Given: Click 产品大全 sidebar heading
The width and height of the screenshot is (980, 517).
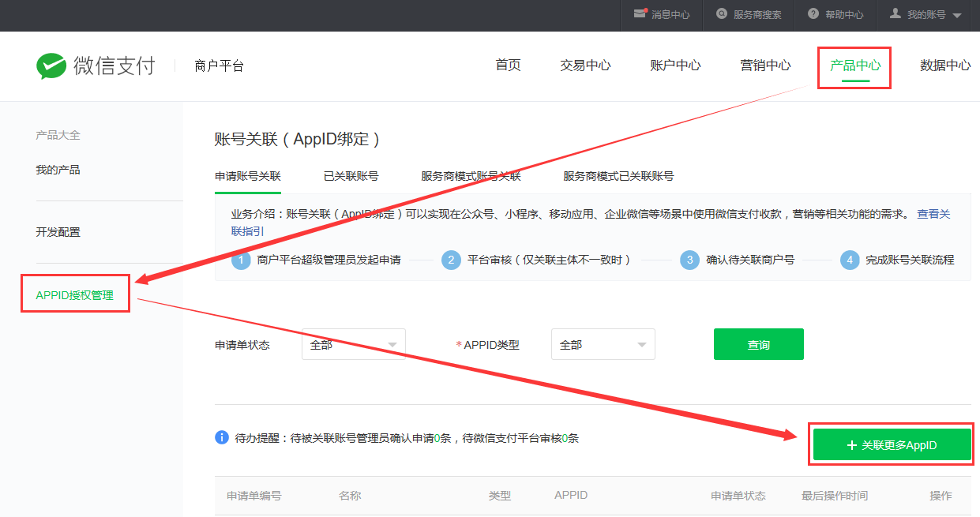Looking at the screenshot, I should (58, 135).
